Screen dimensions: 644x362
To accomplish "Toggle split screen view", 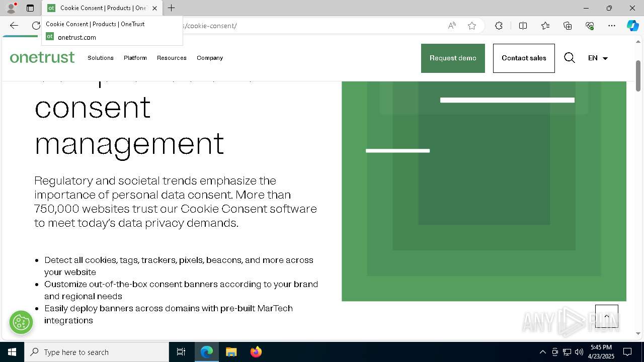I will [523, 26].
